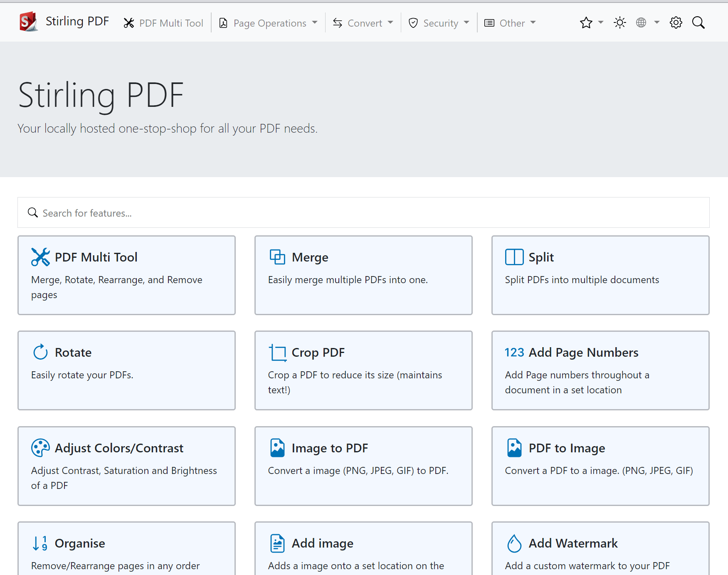728x575 pixels.
Task: Open the Add Watermark card title
Action: pos(573,543)
